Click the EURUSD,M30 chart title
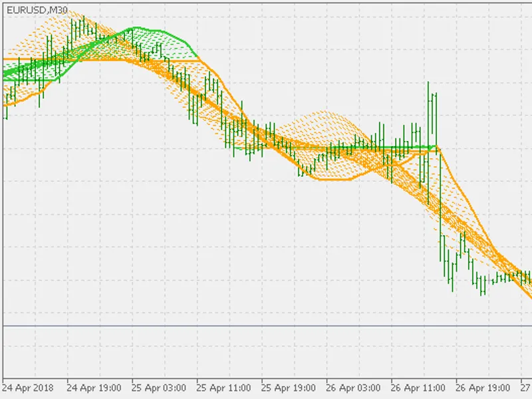This screenshot has height=399, width=532. tap(37, 11)
